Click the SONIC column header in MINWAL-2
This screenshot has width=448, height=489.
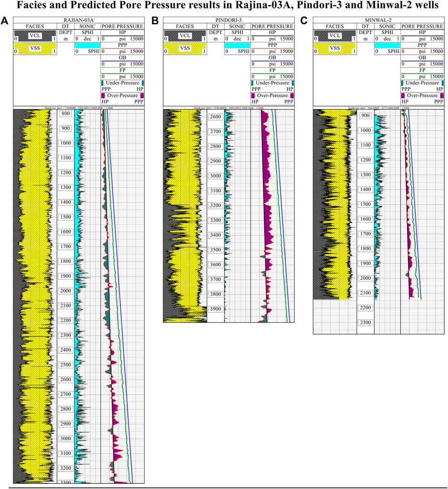[387, 26]
